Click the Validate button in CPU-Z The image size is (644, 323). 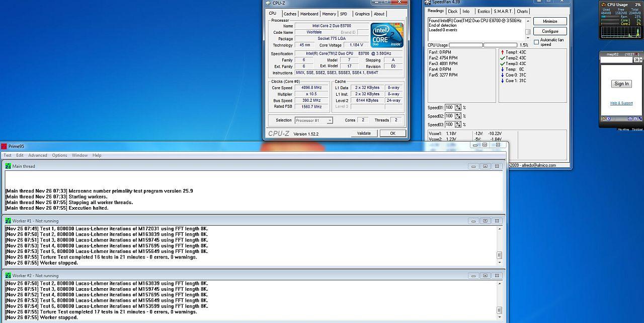point(364,134)
